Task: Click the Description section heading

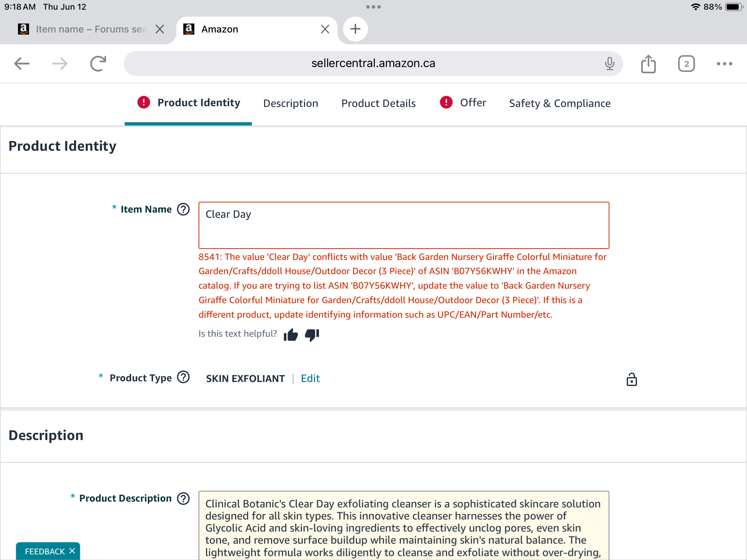Action: click(x=46, y=436)
